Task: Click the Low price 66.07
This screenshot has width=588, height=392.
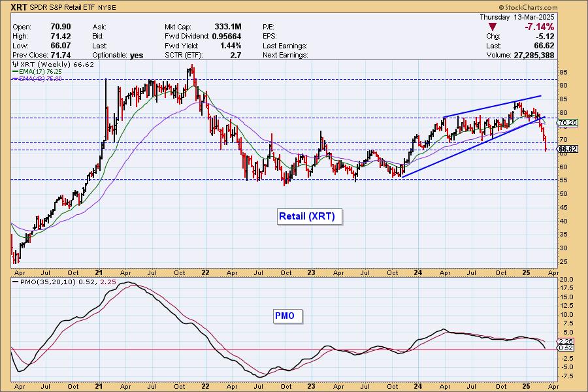Action: coord(61,46)
